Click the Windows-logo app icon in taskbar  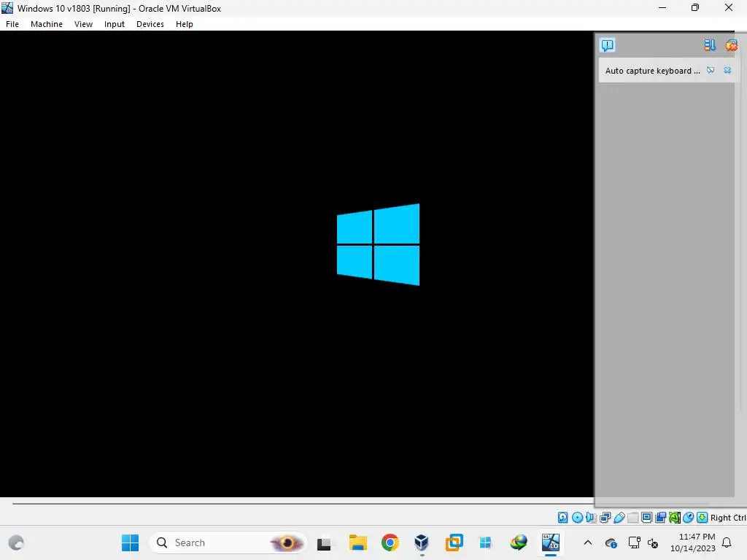[485, 542]
